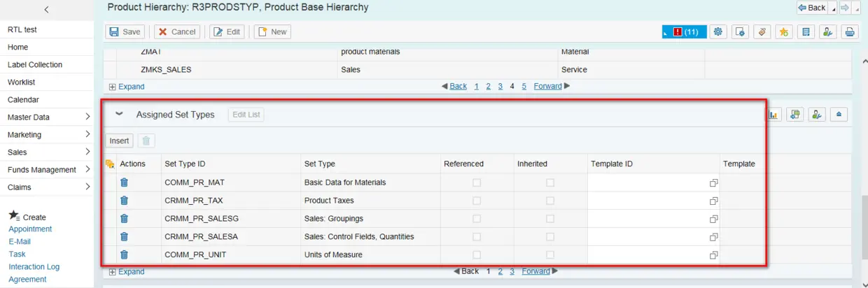Toggle Inherited checkbox for CRMM_PR_SALESG
868x288 pixels.
click(x=550, y=219)
